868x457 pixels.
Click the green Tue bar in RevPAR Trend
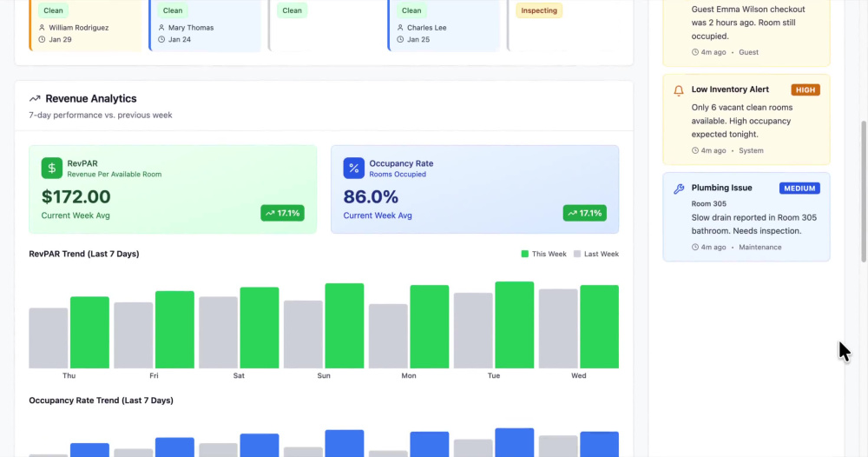[514, 325]
